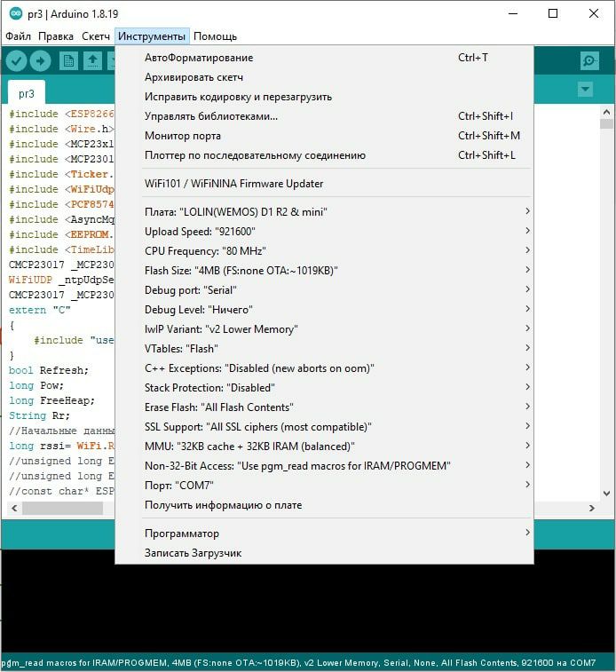Expand the MMU 32KB cache submenu
Screen dimensions: 616x672
coord(324,447)
